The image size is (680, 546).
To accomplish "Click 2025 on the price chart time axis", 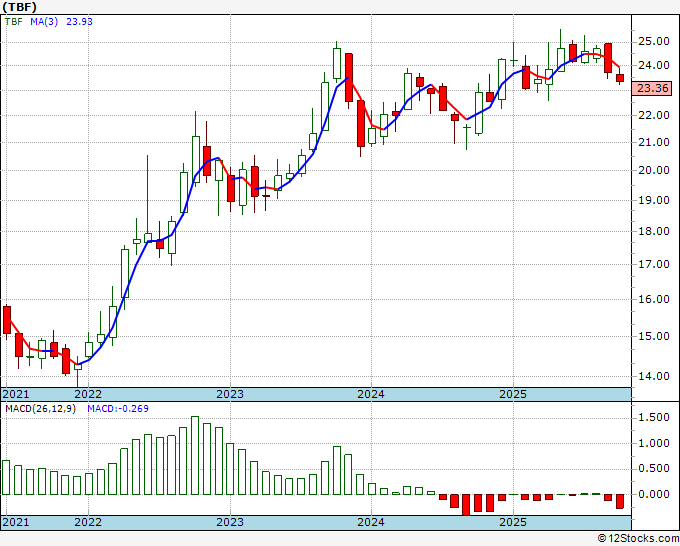I will tap(512, 394).
